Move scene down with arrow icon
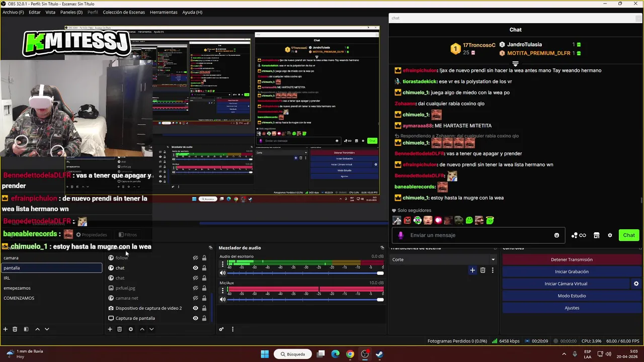 [47, 329]
